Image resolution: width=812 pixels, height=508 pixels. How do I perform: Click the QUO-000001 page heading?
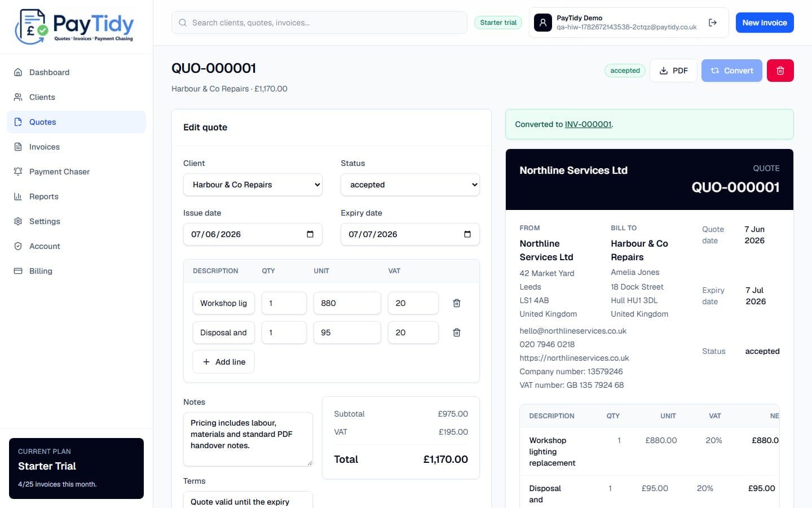pos(214,68)
